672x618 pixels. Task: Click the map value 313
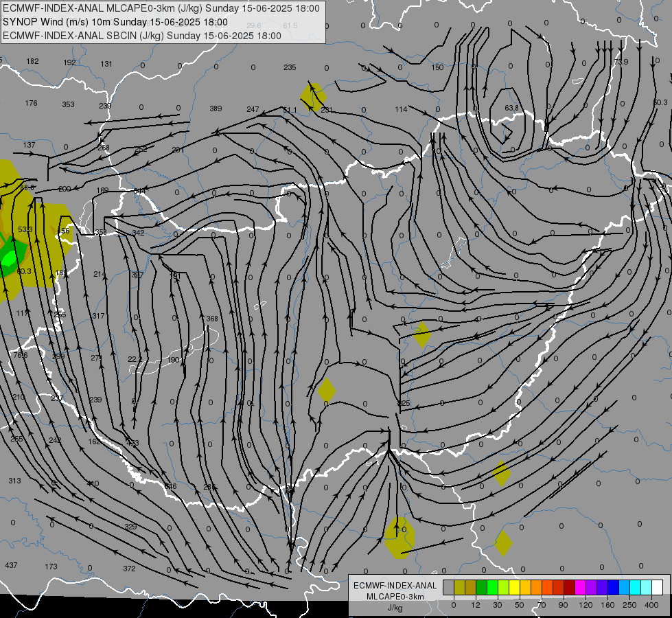[14, 481]
